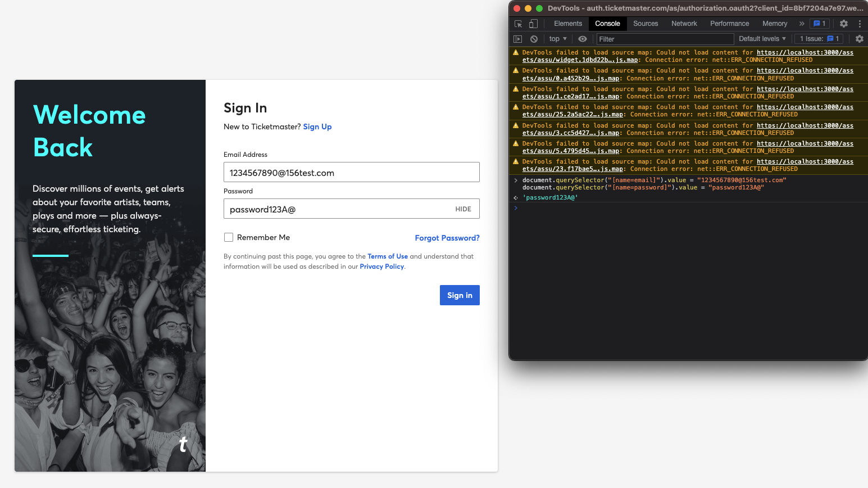Focus the Password input field
The width and height of the screenshot is (868, 488).
click(352, 209)
